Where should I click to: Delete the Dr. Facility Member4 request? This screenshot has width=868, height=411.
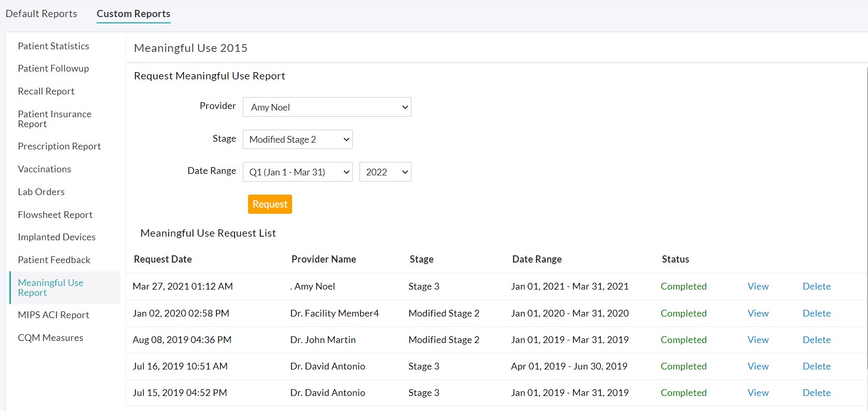(816, 313)
